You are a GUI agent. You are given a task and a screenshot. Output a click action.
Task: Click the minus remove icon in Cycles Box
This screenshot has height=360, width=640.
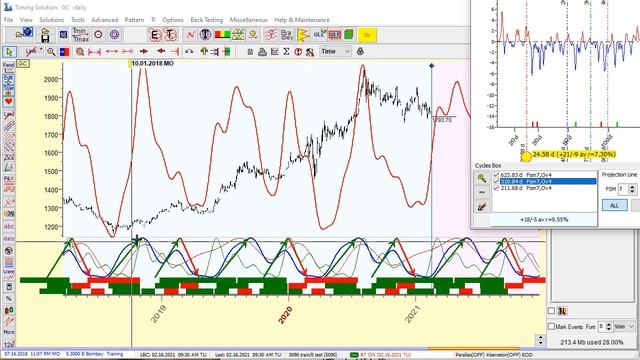[x=482, y=192]
